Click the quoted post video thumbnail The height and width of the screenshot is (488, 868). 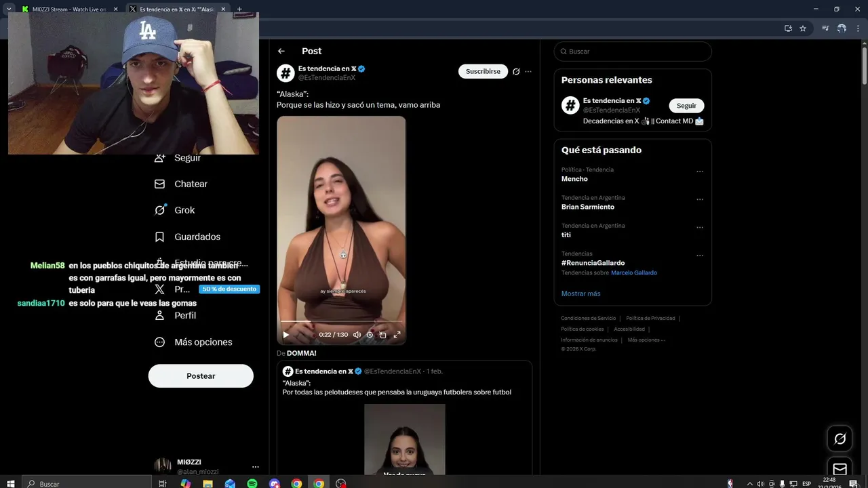405,439
